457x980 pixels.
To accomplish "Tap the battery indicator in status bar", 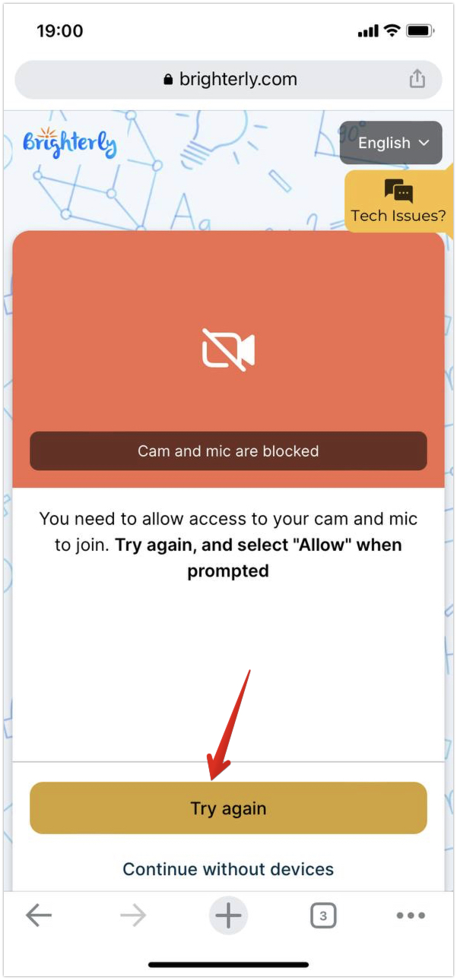I will (x=420, y=31).
